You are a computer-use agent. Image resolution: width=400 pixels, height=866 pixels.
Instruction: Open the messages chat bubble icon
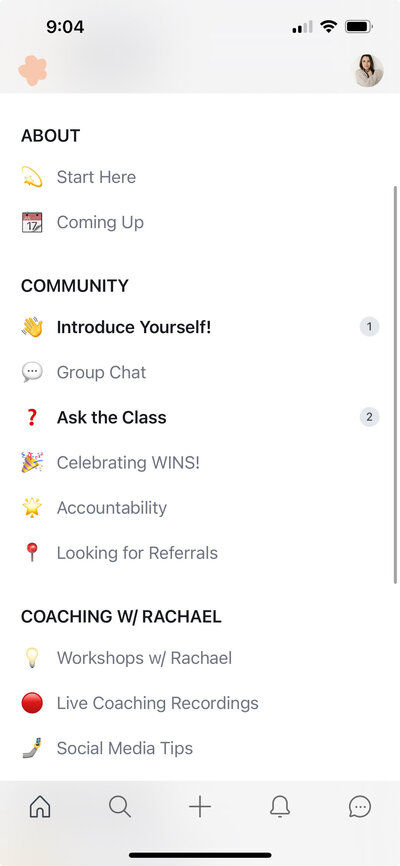[360, 807]
